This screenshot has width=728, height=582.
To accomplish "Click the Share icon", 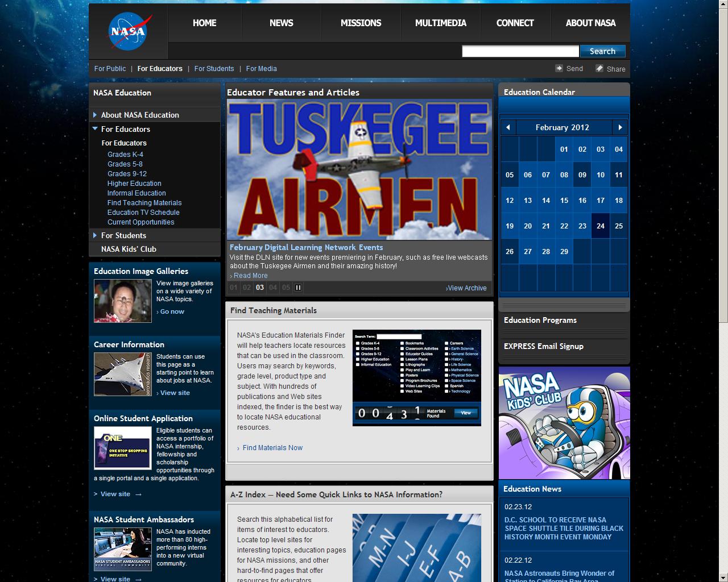I will tap(599, 68).
